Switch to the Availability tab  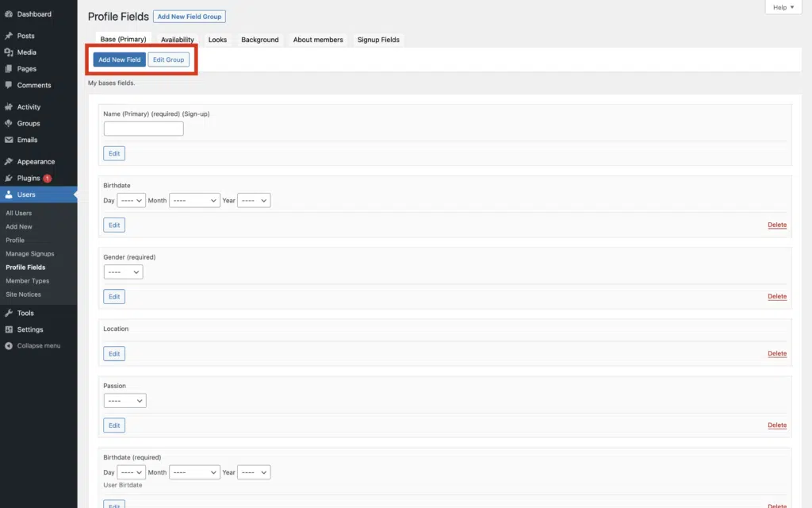click(177, 40)
